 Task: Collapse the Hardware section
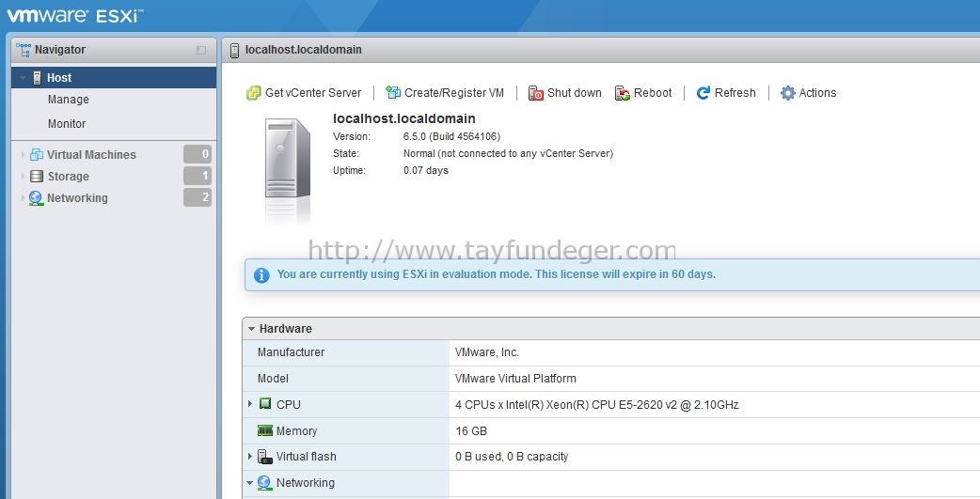pyautogui.click(x=251, y=329)
